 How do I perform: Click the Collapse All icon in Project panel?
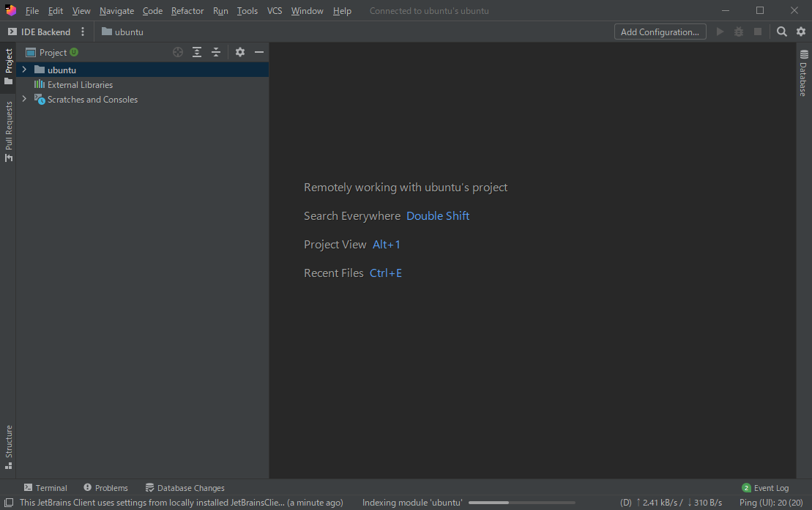point(216,52)
